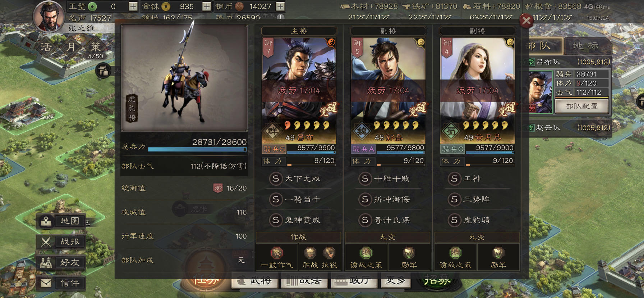The width and height of the screenshot is (644, 298).
Task: Click 黄月英 general portrait card
Action: [x=478, y=90]
